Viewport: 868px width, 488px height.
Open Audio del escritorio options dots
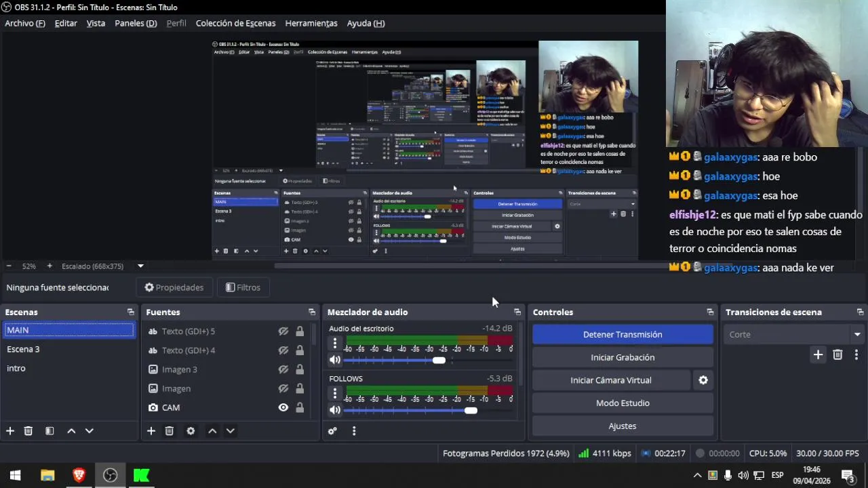pos(334,344)
